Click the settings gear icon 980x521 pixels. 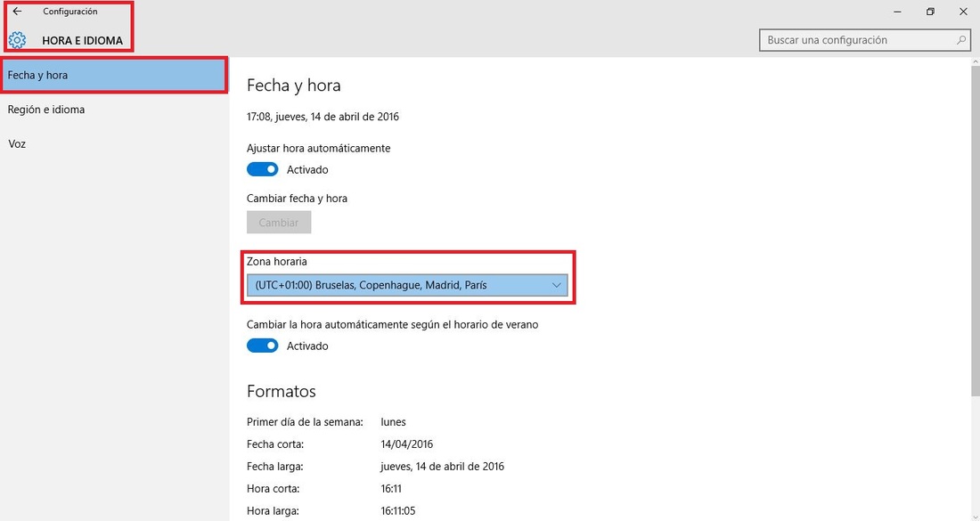pos(17,41)
